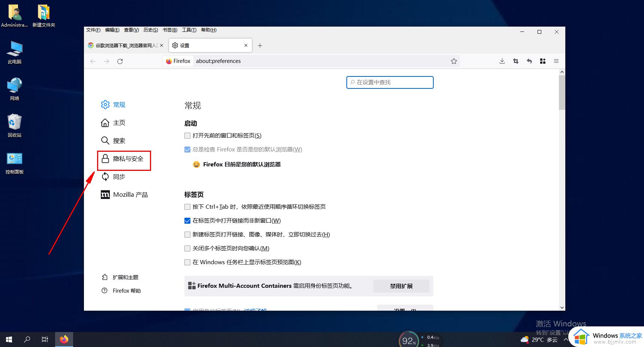This screenshot has width=644, height=347.
Task: Select the 网络 desktop icon
Action: [15, 89]
